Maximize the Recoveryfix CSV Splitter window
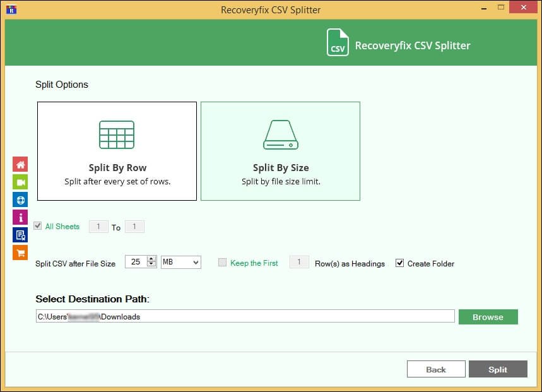 click(x=501, y=8)
